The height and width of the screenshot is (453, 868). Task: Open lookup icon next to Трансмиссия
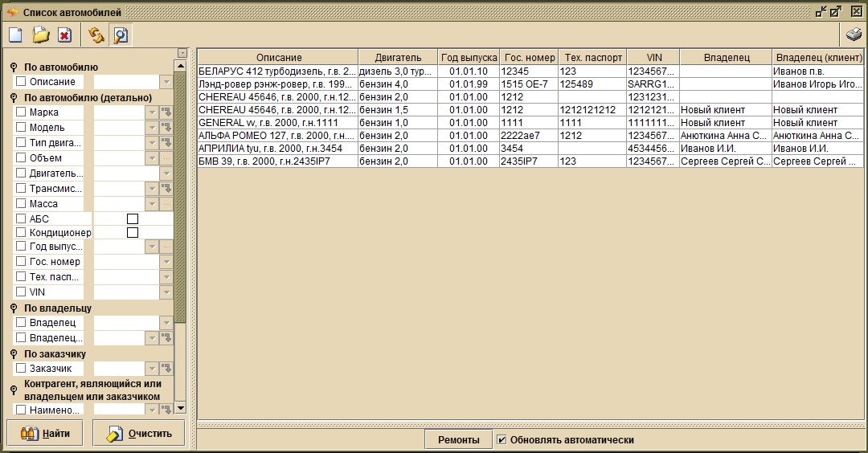166,189
